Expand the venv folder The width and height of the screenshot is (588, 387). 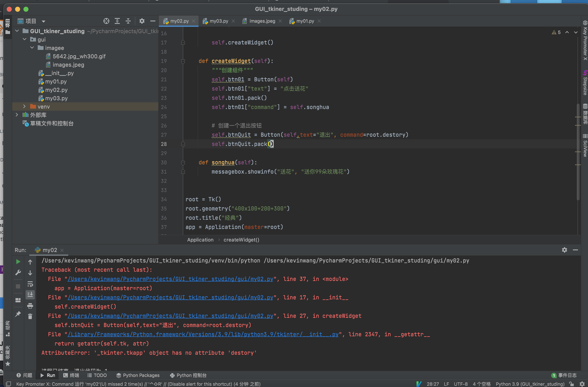(x=24, y=106)
